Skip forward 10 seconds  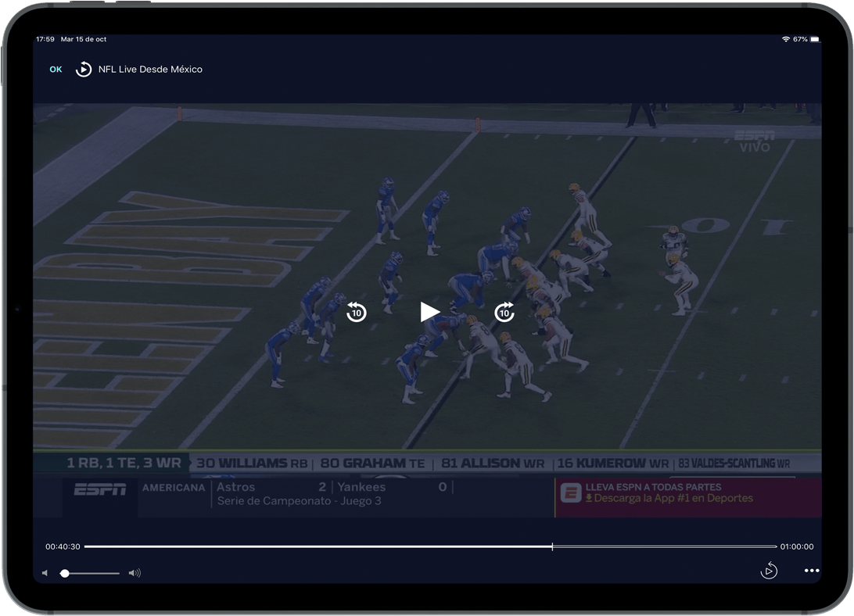pyautogui.click(x=504, y=312)
